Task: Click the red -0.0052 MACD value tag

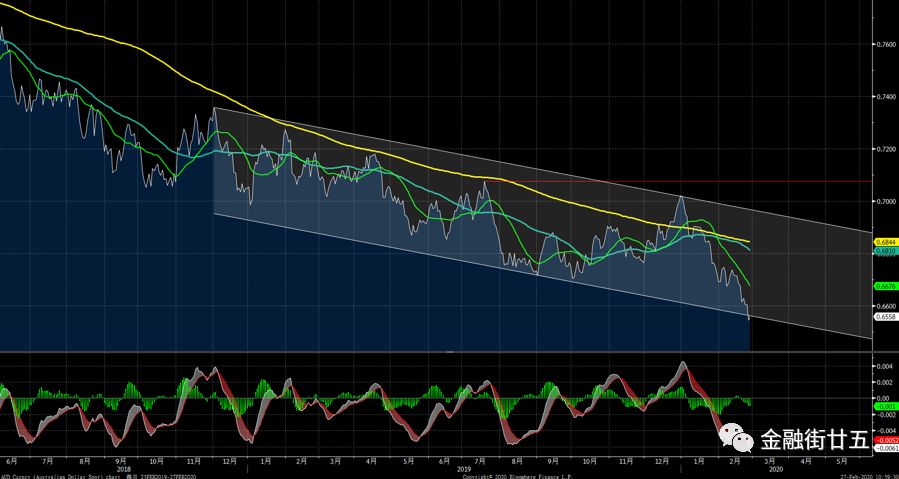Action: tap(886, 441)
